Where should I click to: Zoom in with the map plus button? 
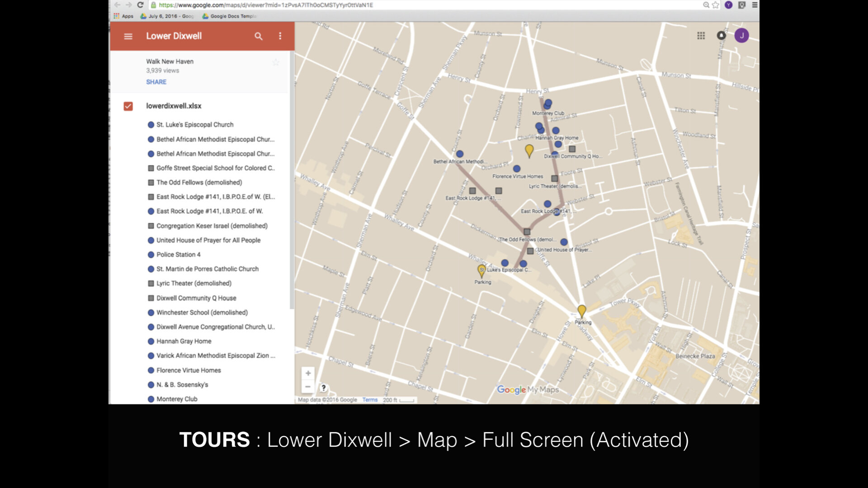(x=308, y=373)
